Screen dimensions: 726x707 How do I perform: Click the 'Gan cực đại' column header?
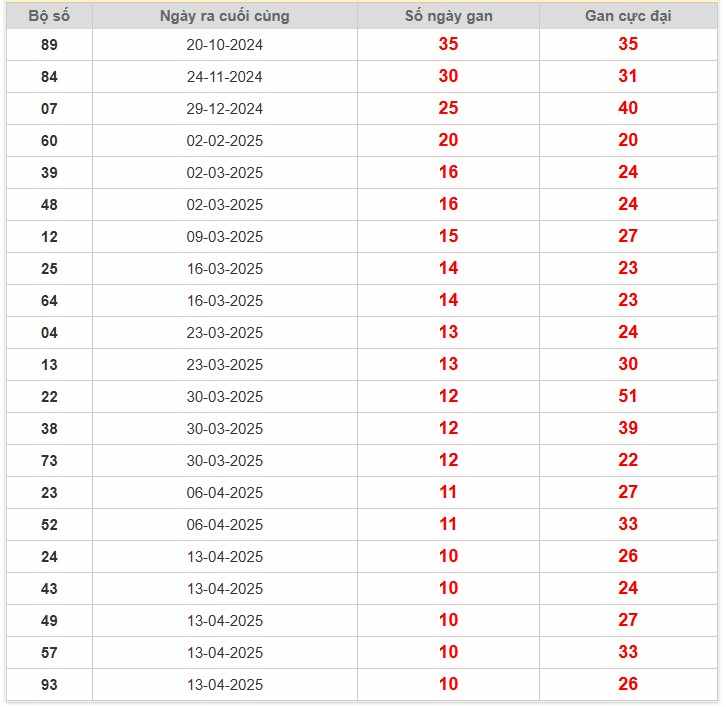click(628, 16)
